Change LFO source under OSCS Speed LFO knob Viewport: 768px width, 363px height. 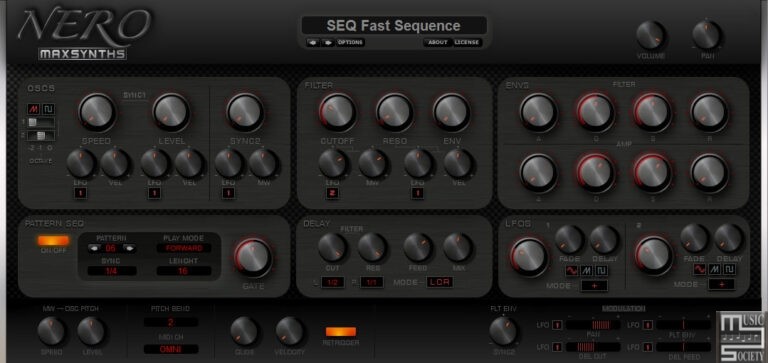(80, 194)
